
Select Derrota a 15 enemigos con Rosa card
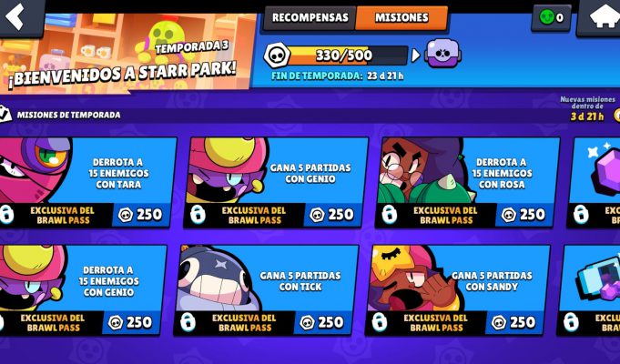pos(468,182)
